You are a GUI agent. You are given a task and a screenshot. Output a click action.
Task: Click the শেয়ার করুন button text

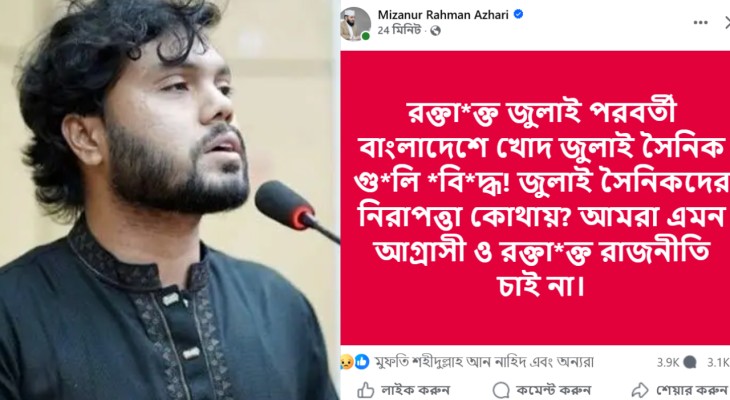tap(693, 390)
